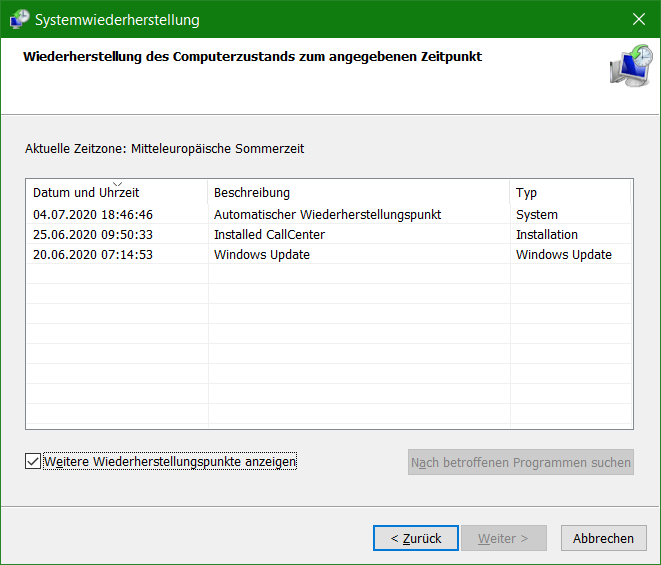Click the Aktuelle Zeitzone label text
Viewport: 661px width, 565px height.
pyautogui.click(x=164, y=149)
